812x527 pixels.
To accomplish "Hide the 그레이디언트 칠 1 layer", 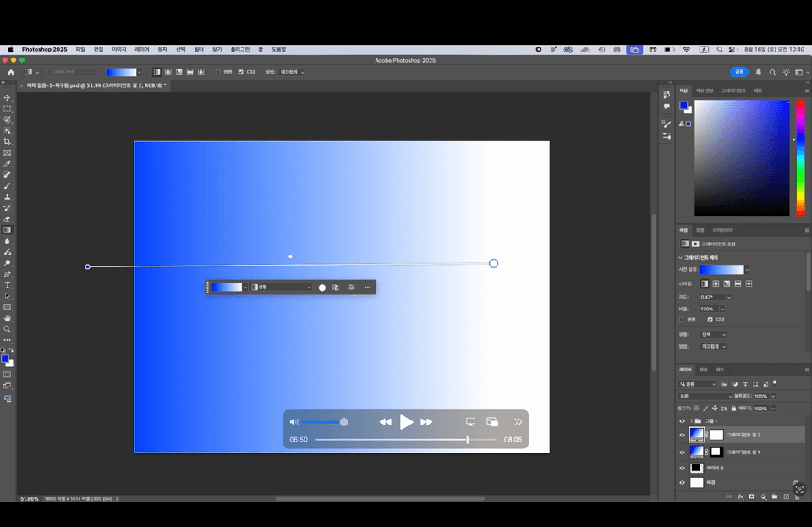I will point(682,453).
